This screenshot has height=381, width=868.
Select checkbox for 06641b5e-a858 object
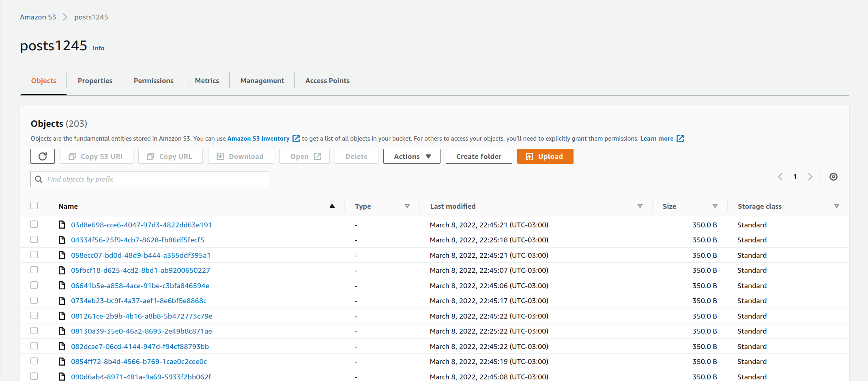coord(34,285)
